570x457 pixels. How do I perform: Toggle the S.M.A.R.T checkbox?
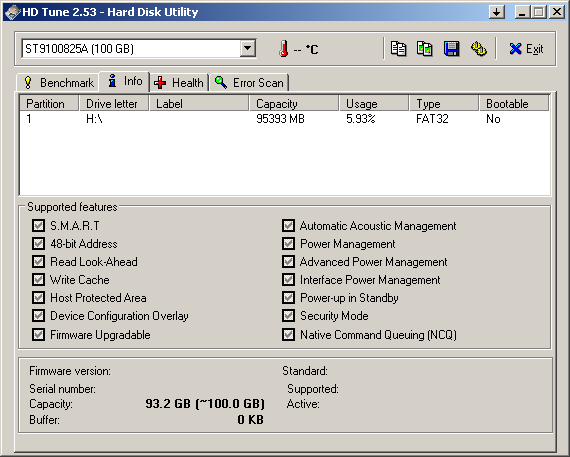pyautogui.click(x=38, y=225)
